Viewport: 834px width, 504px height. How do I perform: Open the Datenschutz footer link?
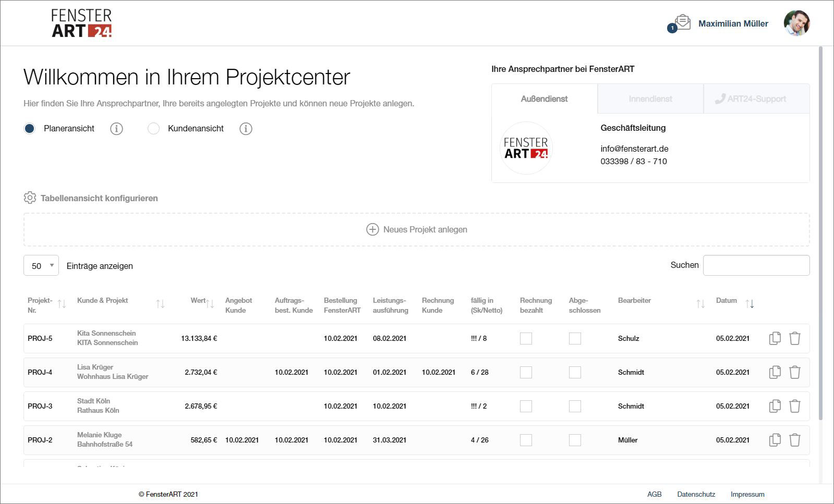click(x=696, y=494)
